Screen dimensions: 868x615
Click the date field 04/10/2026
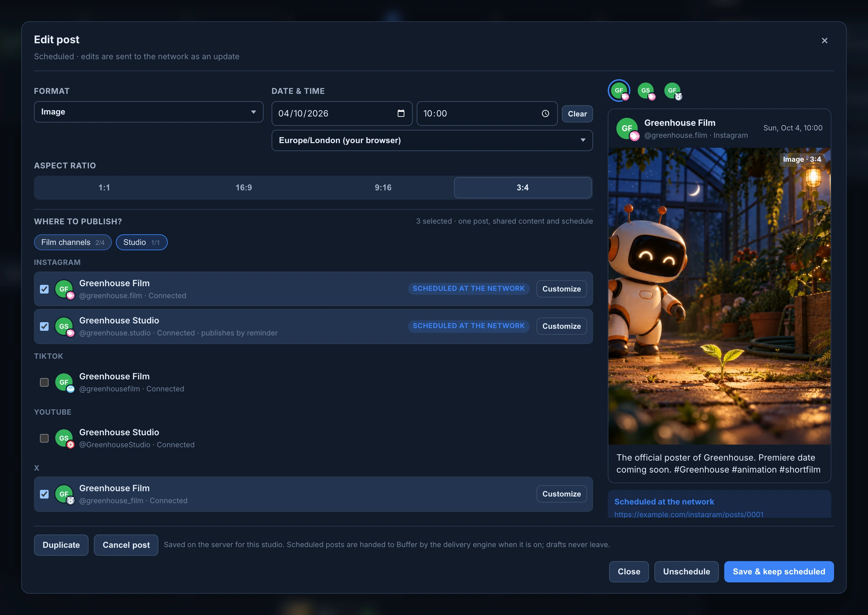(x=341, y=113)
